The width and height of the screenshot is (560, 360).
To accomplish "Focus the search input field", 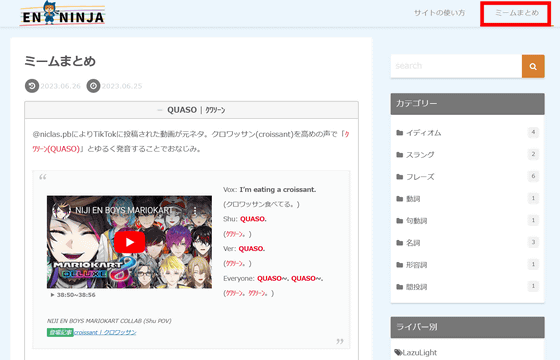I will click(456, 66).
